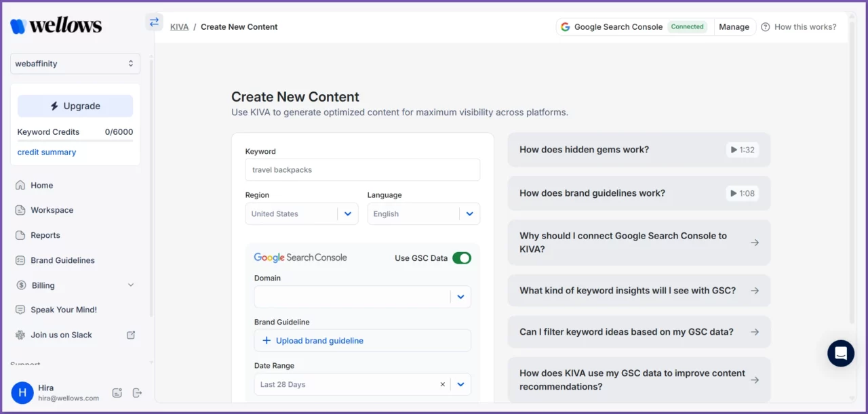
Task: Open Brand Guidelines via its sidebar icon
Action: (21, 260)
